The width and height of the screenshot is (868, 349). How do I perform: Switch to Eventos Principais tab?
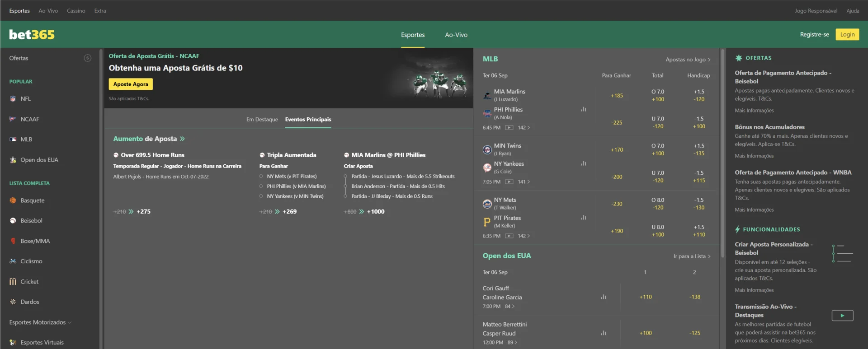coord(308,120)
